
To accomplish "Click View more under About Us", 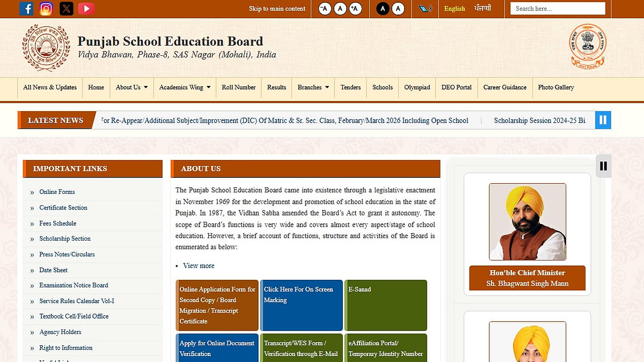I will click(x=199, y=266).
